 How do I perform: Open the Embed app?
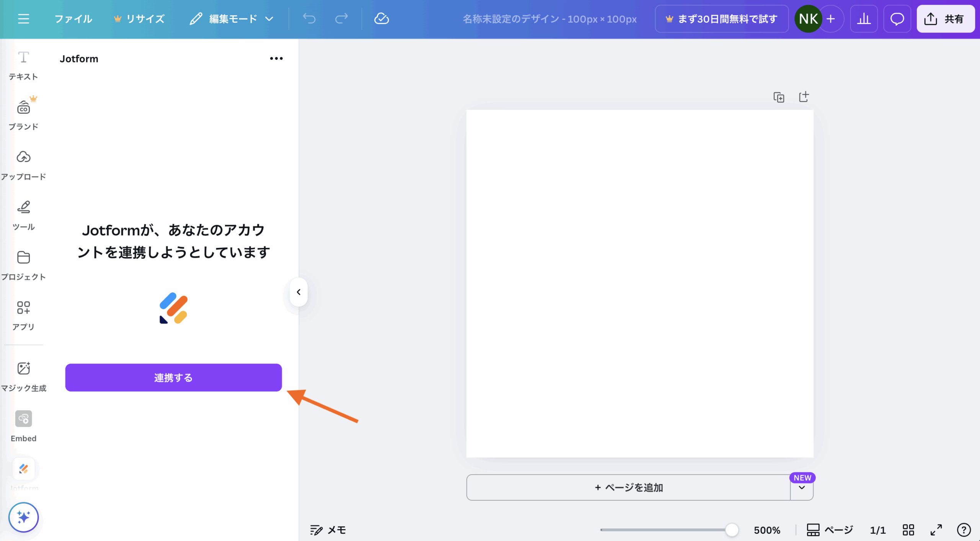23,426
